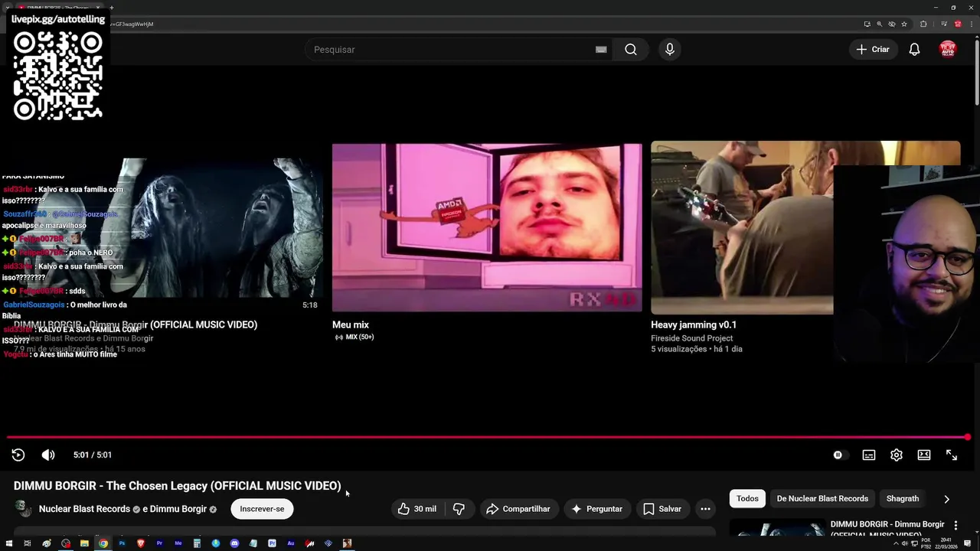Subscribe with Inscrever-se button
This screenshot has width=980, height=551.
tap(262, 509)
